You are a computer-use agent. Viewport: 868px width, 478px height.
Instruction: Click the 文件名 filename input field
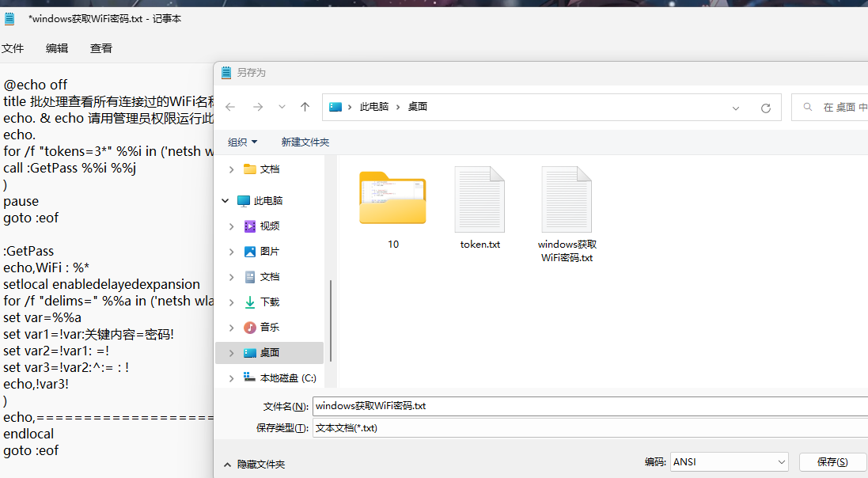click(x=586, y=406)
